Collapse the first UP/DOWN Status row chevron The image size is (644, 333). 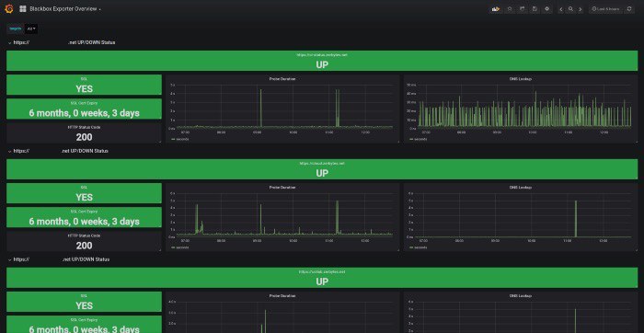pyautogui.click(x=9, y=42)
